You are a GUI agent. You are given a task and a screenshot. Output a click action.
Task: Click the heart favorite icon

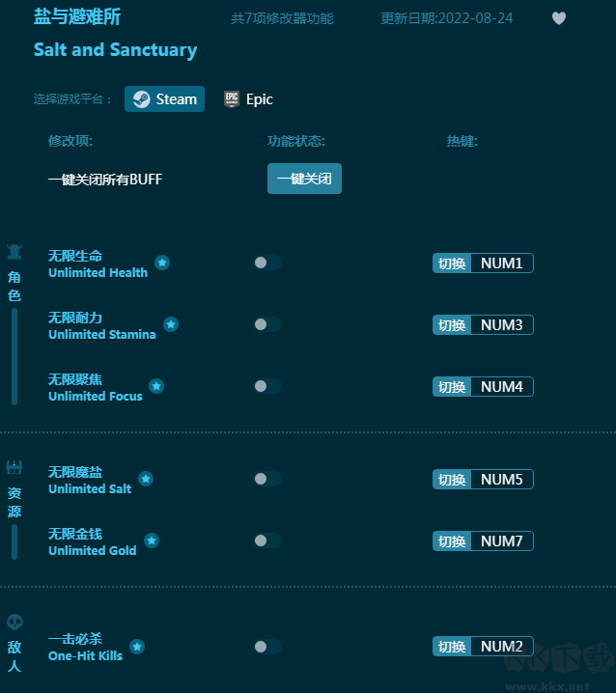(559, 18)
